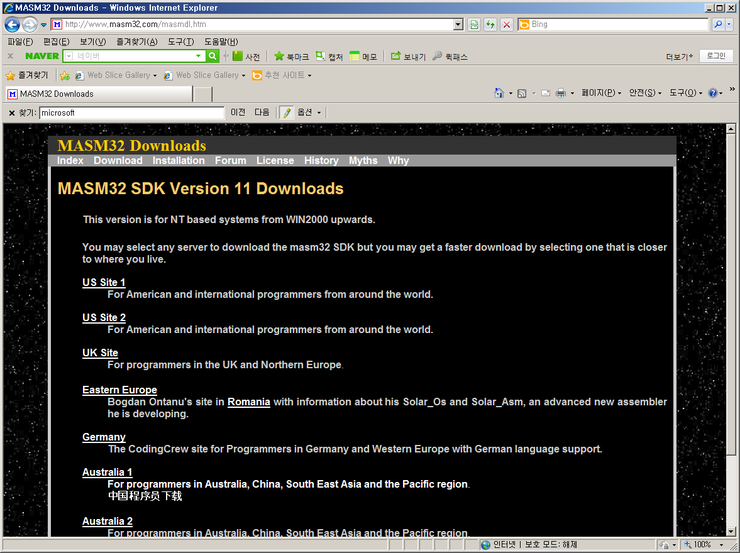Click the find text field containing microsoft
The height and width of the screenshot is (553, 740).
pyautogui.click(x=130, y=113)
